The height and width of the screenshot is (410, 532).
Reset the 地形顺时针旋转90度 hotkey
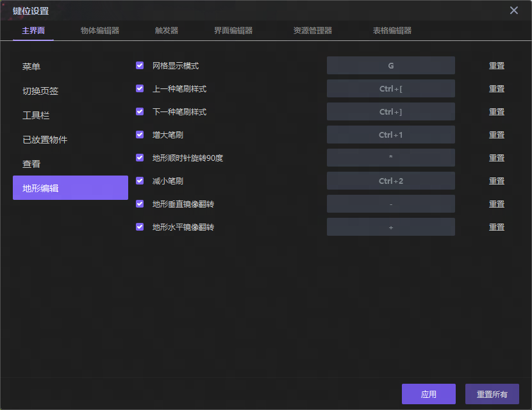click(x=497, y=158)
